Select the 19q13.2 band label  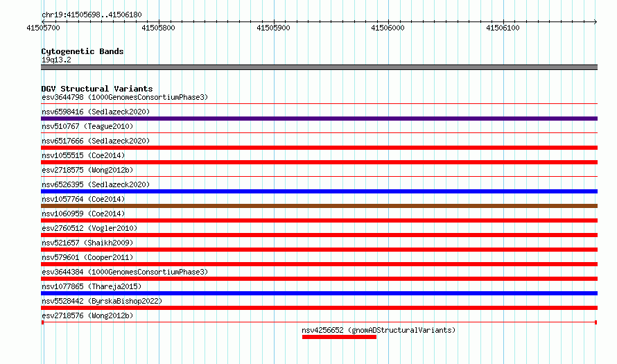pos(56,60)
